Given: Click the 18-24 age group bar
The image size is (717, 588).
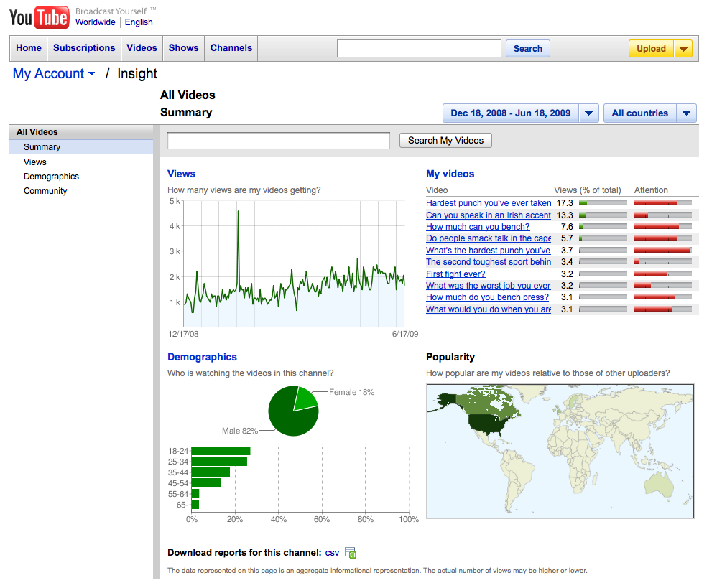Looking at the screenshot, I should click(221, 451).
